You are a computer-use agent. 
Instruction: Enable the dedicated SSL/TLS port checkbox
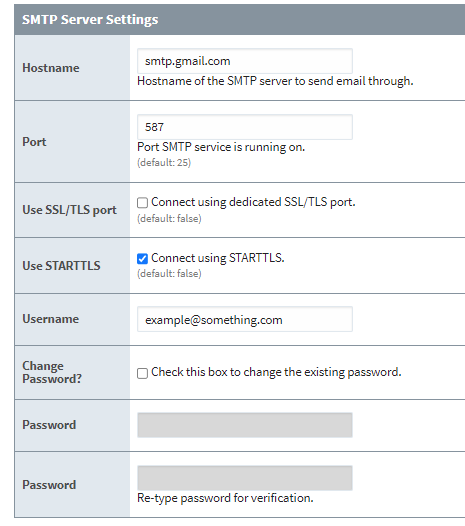[142, 203]
